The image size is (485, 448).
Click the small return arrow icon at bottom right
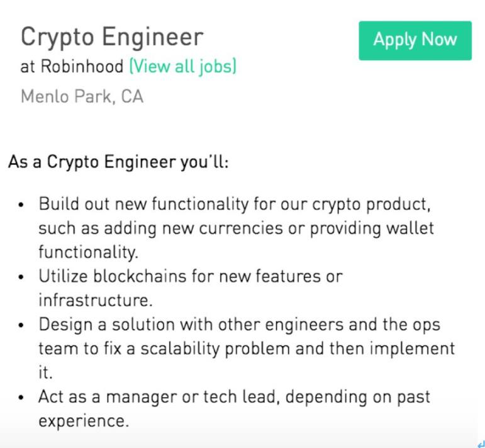coord(481,443)
